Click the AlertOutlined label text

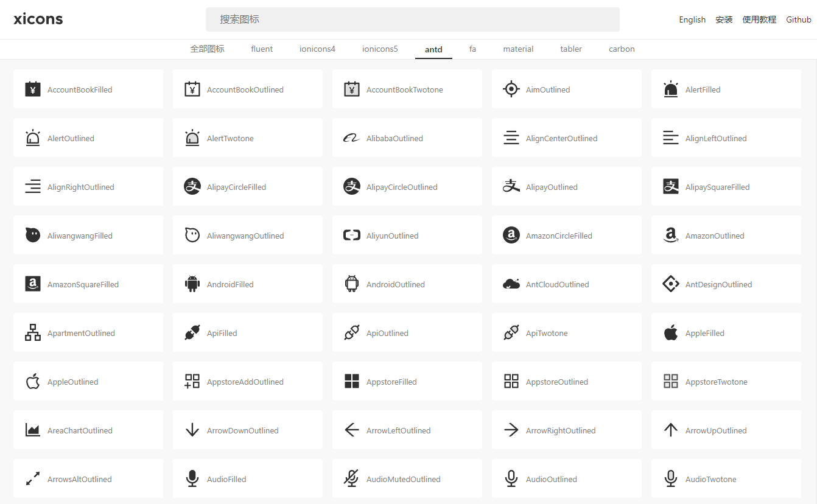[71, 138]
